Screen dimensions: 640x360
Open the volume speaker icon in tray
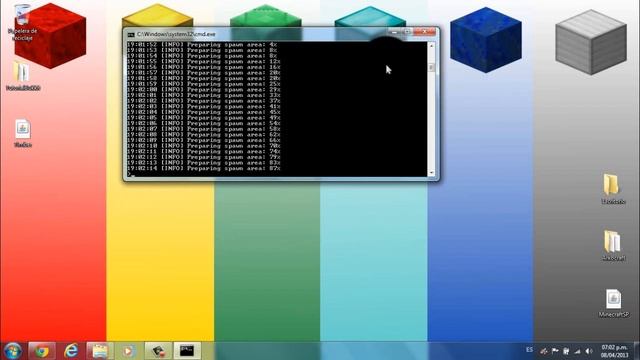589,351
